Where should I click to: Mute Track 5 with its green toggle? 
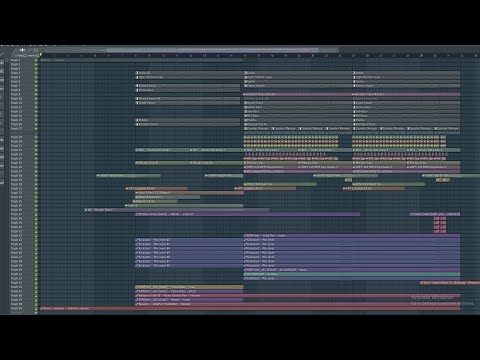tap(36, 77)
